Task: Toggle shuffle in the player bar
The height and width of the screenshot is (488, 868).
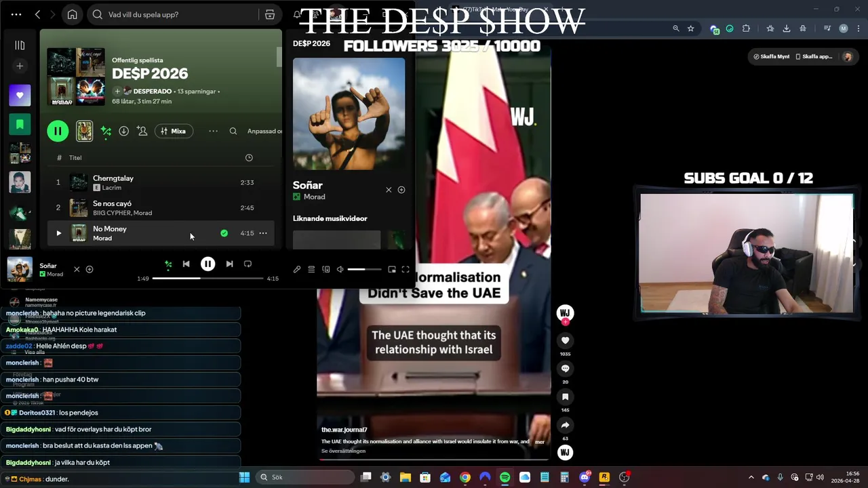Action: pyautogui.click(x=168, y=264)
